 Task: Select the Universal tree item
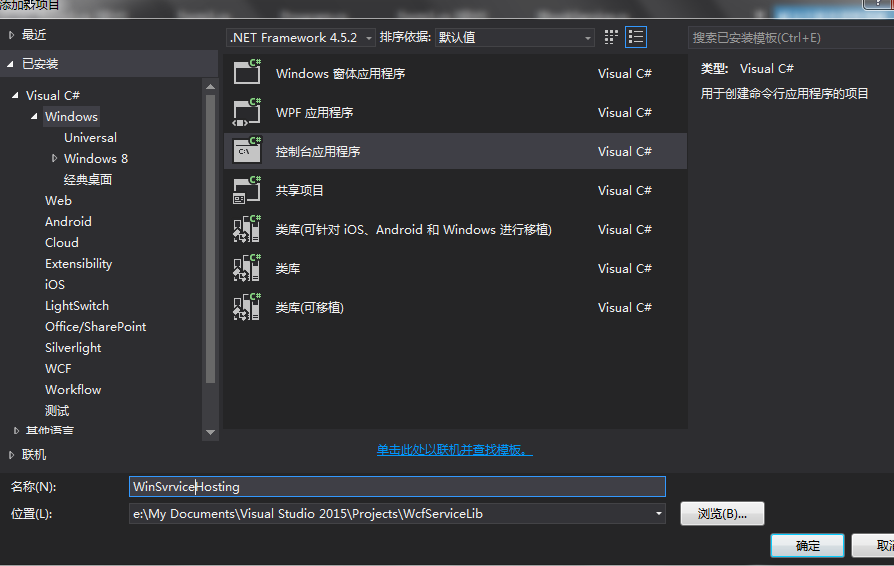[90, 137]
